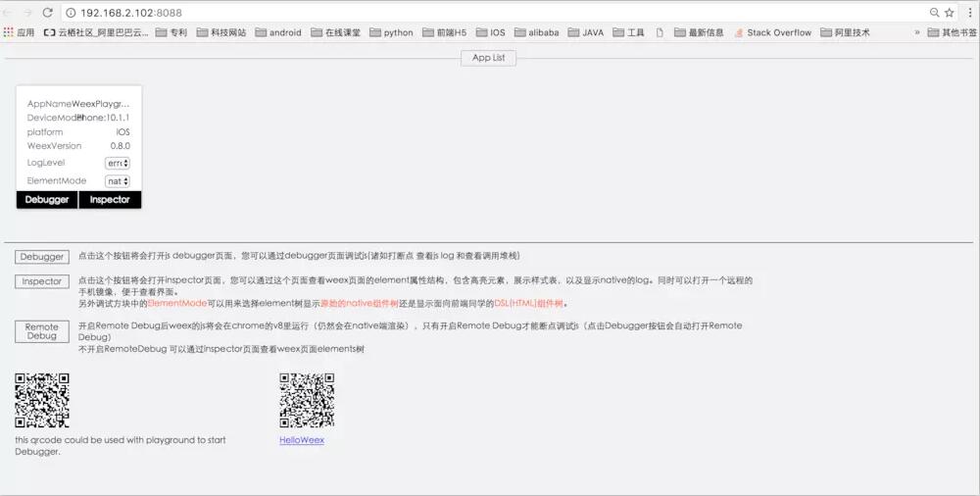This screenshot has height=496, width=980.
Task: Open the 在线课堂 bookmark folder
Action: pos(335,32)
